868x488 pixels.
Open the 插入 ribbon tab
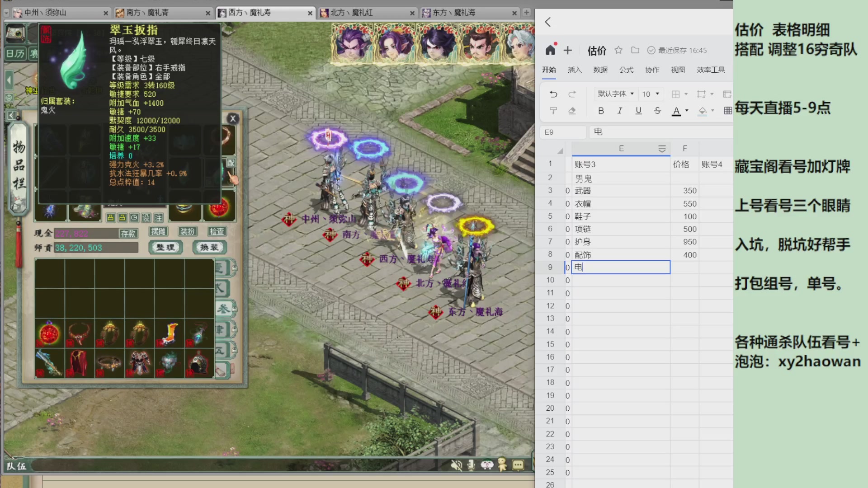click(x=575, y=70)
